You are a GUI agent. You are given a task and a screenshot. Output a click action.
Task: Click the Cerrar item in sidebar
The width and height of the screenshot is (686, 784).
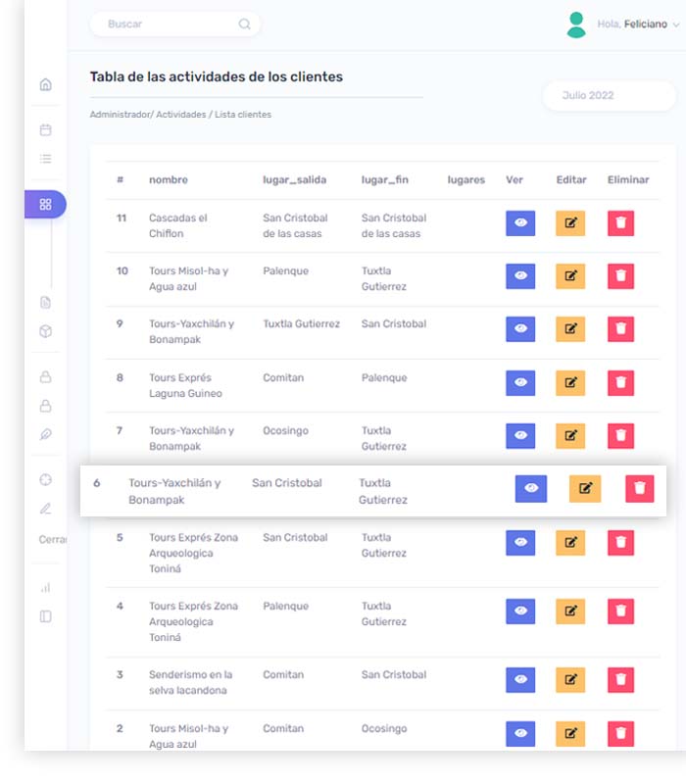point(52,540)
